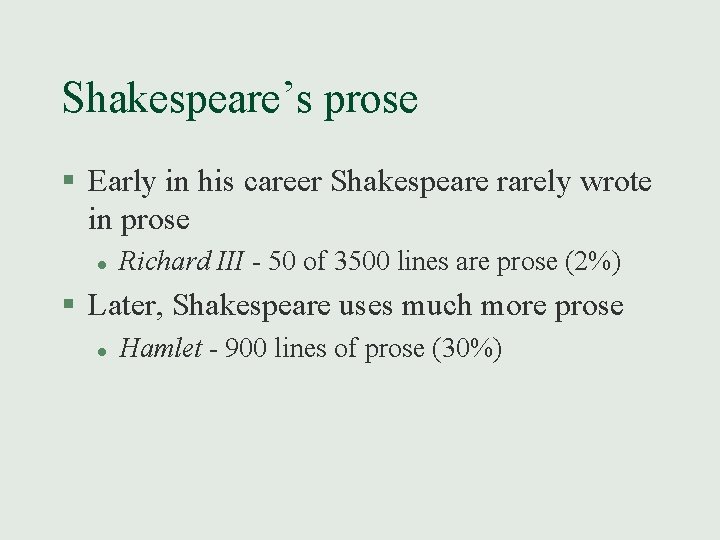720x540 pixels.
Task: Click the square bullet before 'Later'
Action: [69, 307]
